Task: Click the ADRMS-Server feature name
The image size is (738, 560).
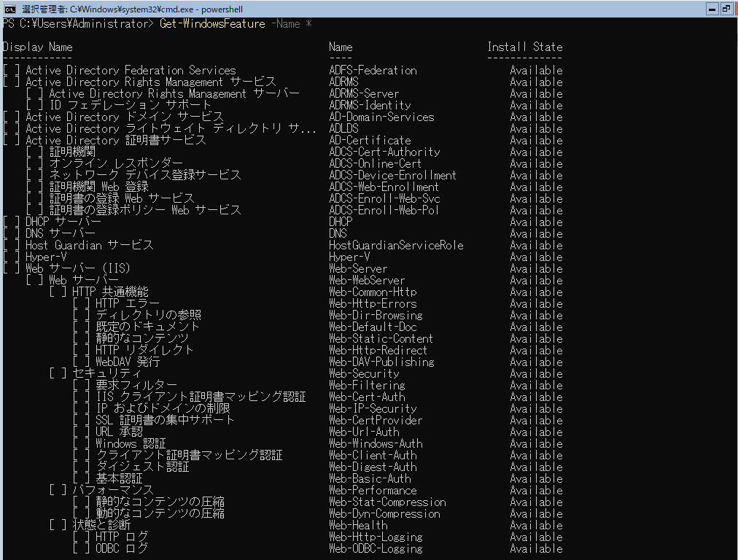Action: click(364, 93)
